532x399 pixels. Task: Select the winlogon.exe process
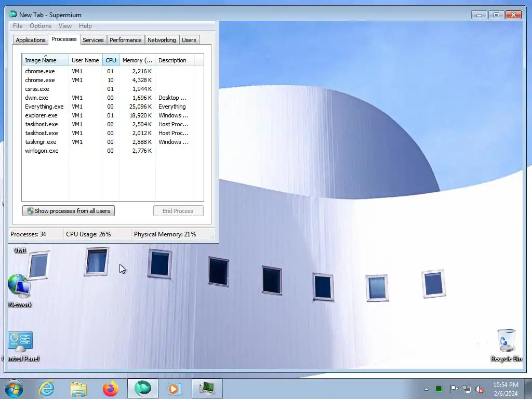click(109, 151)
